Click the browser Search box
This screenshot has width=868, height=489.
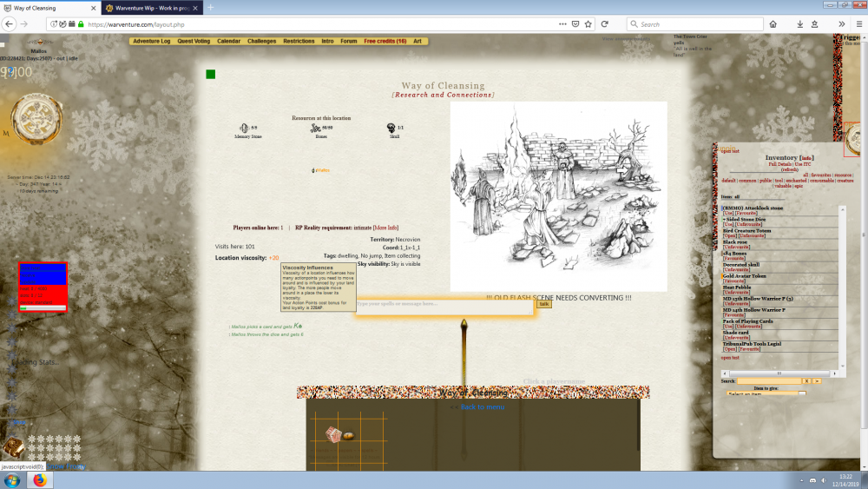(694, 23)
